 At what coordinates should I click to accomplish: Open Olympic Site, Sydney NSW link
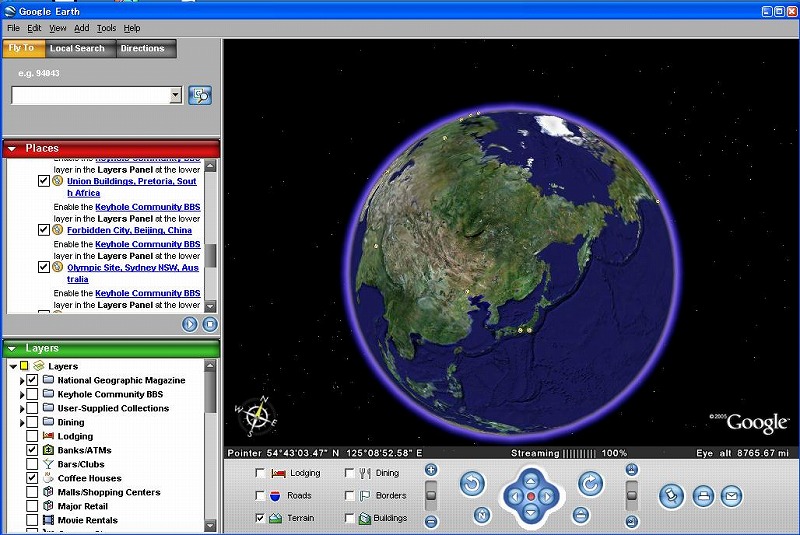pyautogui.click(x=133, y=273)
